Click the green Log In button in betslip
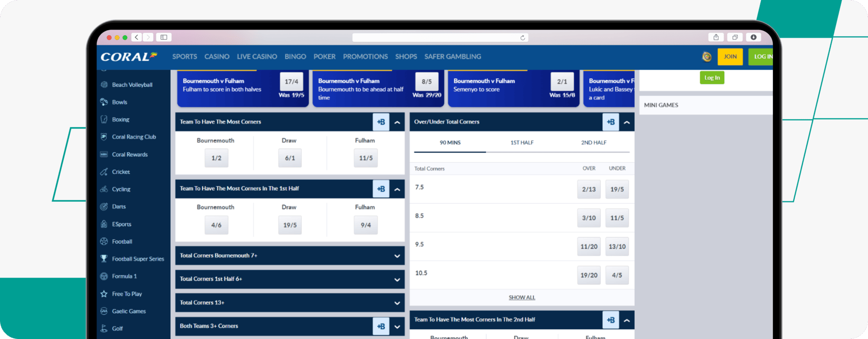The image size is (868, 339). click(712, 78)
